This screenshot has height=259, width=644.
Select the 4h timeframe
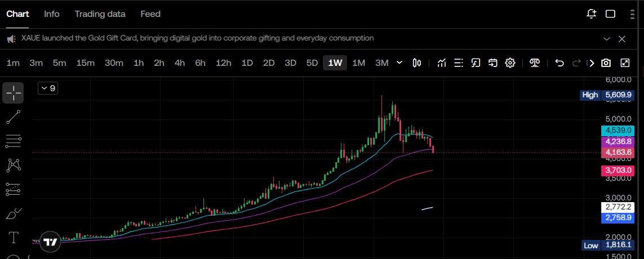[x=180, y=63]
